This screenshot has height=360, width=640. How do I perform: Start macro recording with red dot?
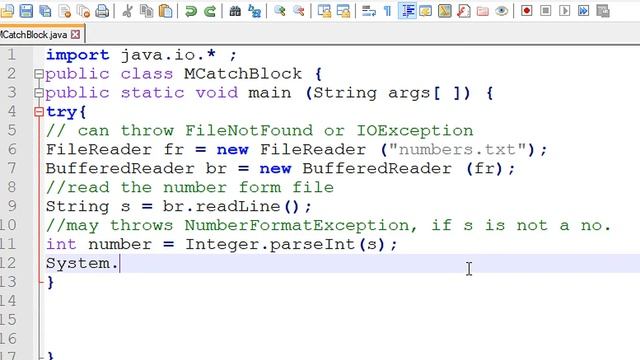tap(527, 11)
